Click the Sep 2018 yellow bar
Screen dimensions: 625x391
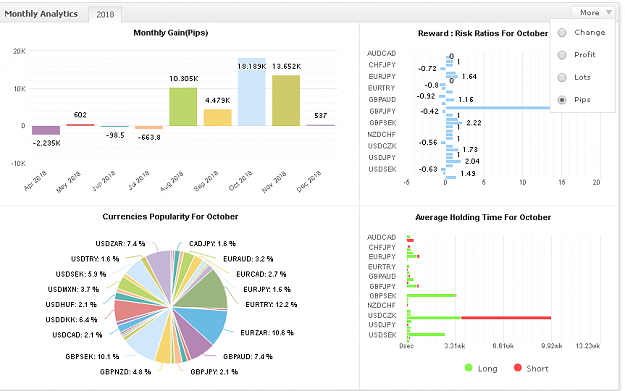[217, 118]
